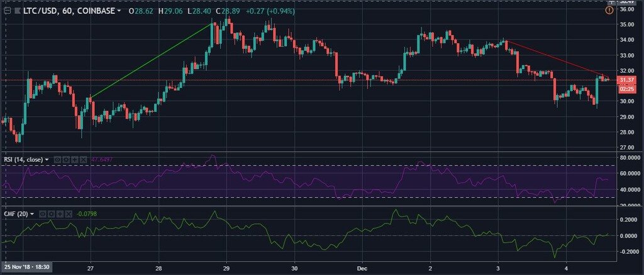Hide the RSI indicator using eye icon
Viewport: 644px width, 275px height.
coord(57,160)
